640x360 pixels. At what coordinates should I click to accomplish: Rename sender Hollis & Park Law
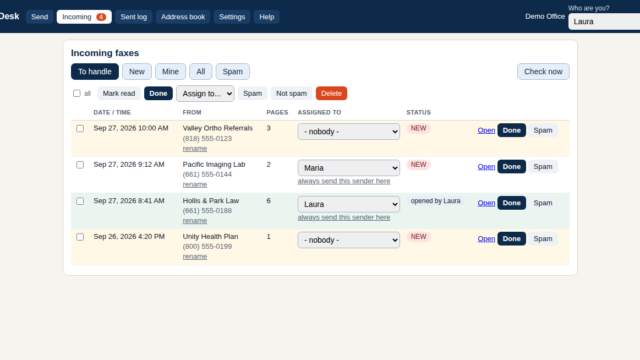point(195,221)
